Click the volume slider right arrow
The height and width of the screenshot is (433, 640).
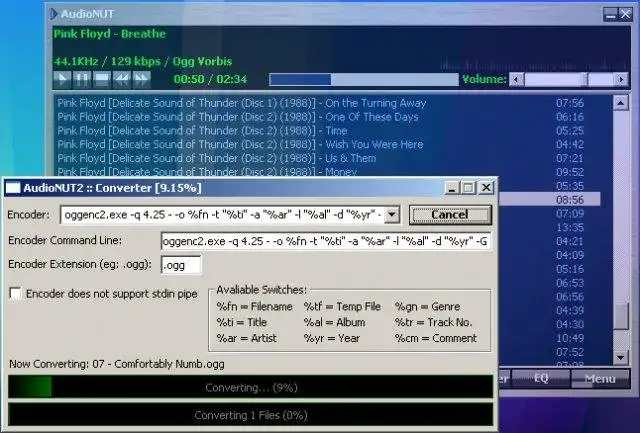click(x=621, y=79)
